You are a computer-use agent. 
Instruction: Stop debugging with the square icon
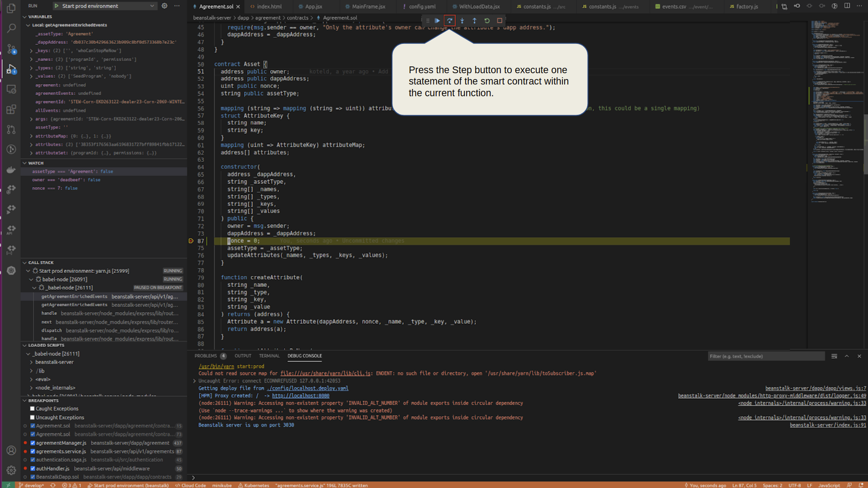(x=500, y=20)
